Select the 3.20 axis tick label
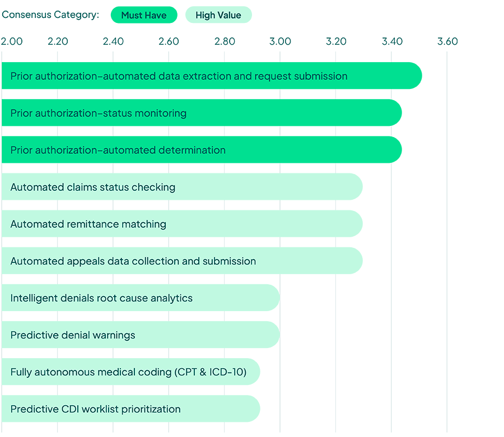Screen dimensions: 504x437 click(x=336, y=41)
